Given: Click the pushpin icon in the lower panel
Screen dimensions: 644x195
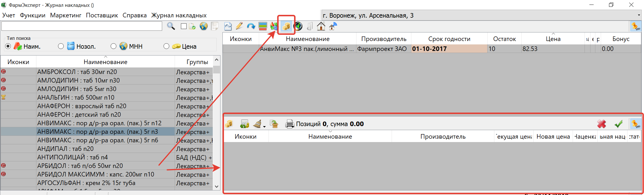Looking at the screenshot, I should [x=635, y=124].
